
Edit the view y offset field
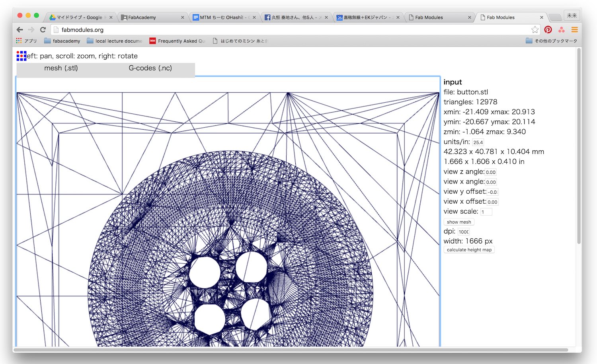(x=493, y=192)
